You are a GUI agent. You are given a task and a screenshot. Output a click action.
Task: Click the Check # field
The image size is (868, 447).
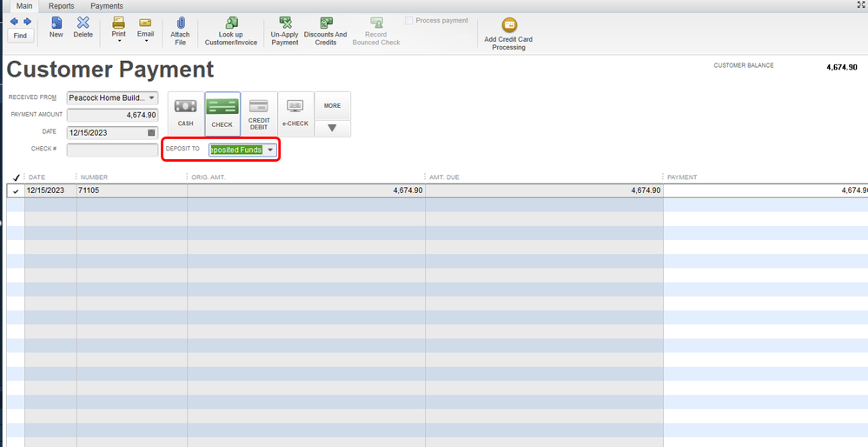click(x=112, y=150)
